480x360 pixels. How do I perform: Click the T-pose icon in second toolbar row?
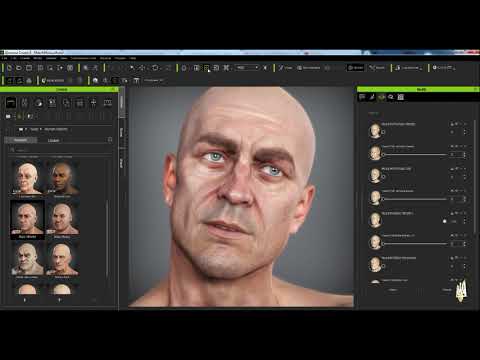(136, 80)
